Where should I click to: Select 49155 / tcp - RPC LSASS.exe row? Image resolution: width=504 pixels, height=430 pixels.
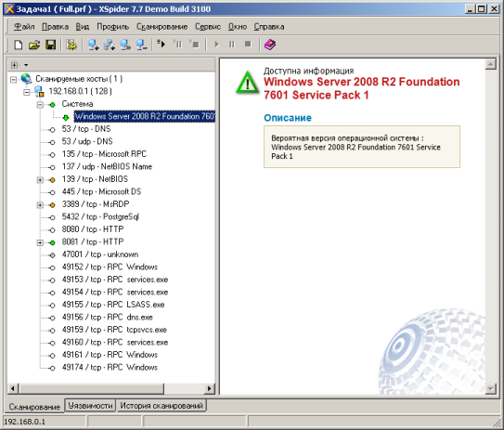tap(113, 305)
